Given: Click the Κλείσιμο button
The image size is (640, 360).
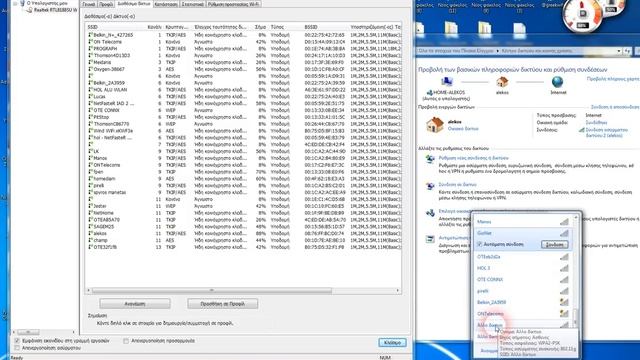Looking at the screenshot, I should click(392, 342).
